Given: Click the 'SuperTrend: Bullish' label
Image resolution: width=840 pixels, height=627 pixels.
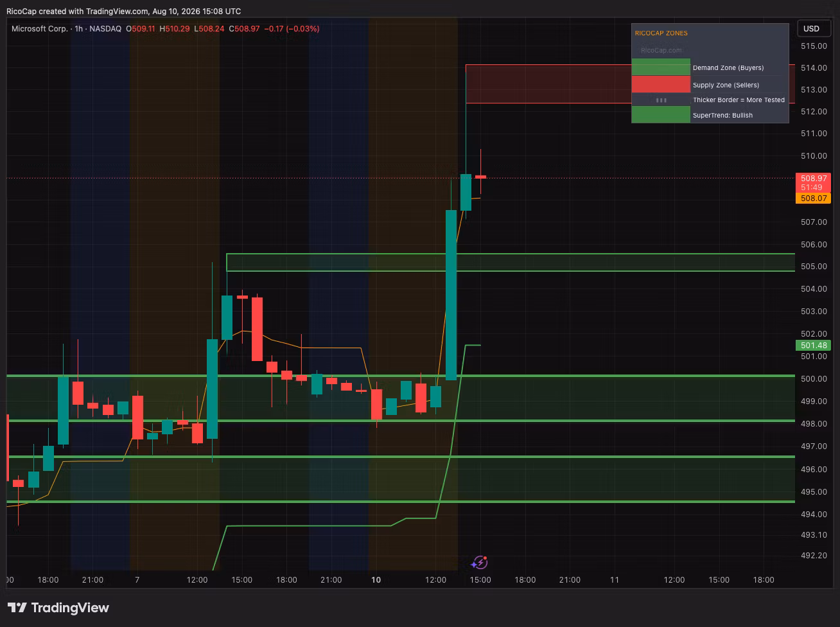Looking at the screenshot, I should point(722,116).
